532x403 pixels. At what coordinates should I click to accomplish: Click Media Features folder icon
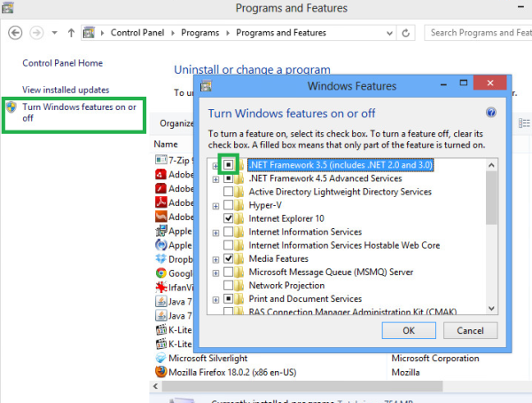(x=239, y=259)
